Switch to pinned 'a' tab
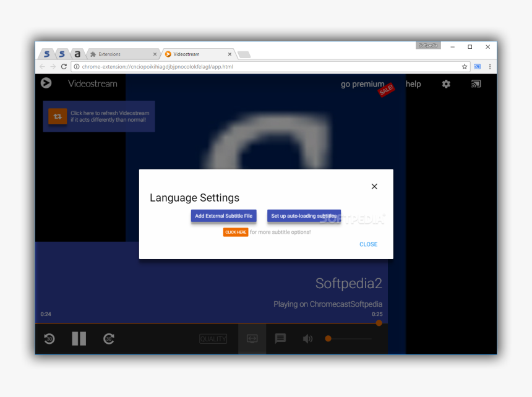 [77, 54]
